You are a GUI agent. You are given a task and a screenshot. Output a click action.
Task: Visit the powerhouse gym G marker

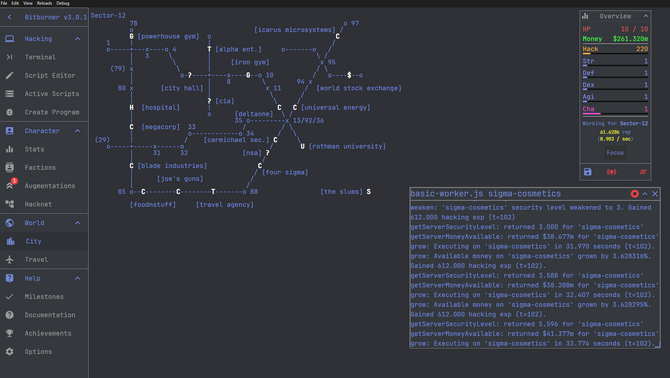point(131,36)
